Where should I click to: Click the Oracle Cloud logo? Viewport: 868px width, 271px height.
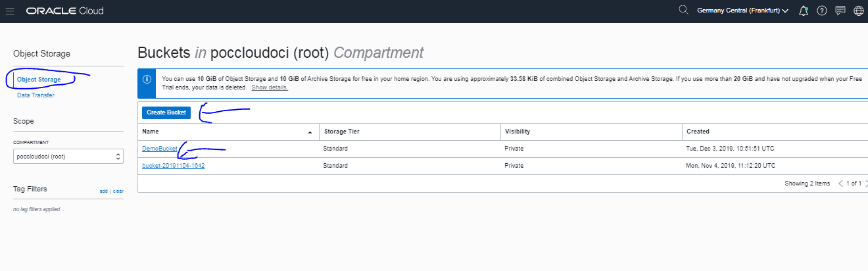64,11
